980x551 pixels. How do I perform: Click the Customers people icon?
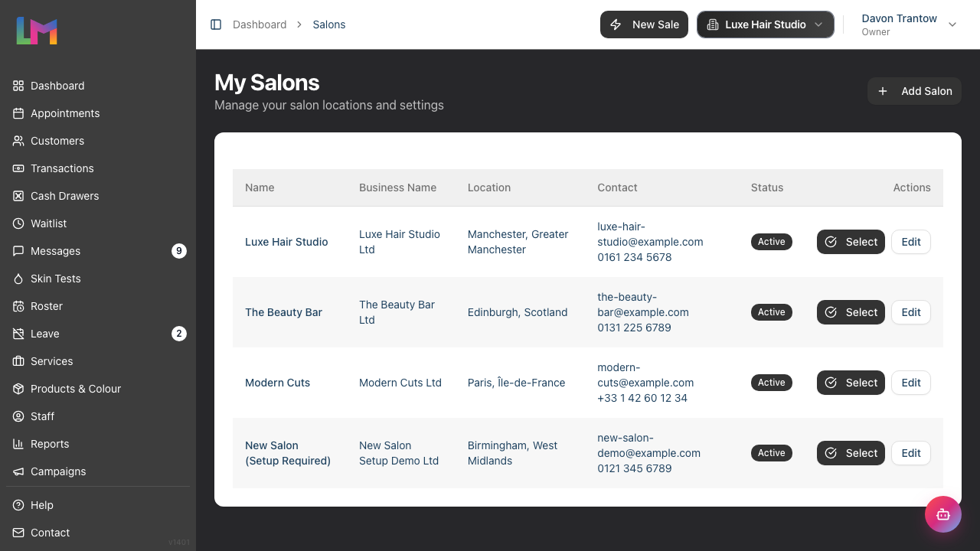click(x=18, y=141)
